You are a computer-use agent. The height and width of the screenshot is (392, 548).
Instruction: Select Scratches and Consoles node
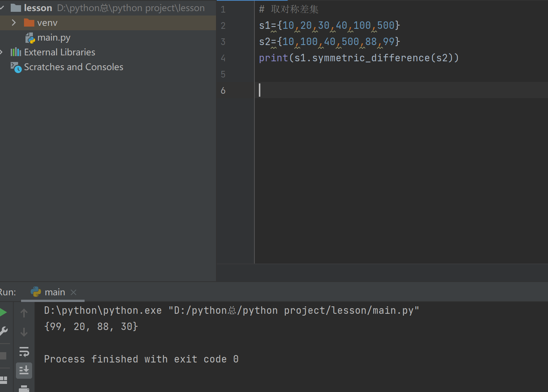coord(73,67)
